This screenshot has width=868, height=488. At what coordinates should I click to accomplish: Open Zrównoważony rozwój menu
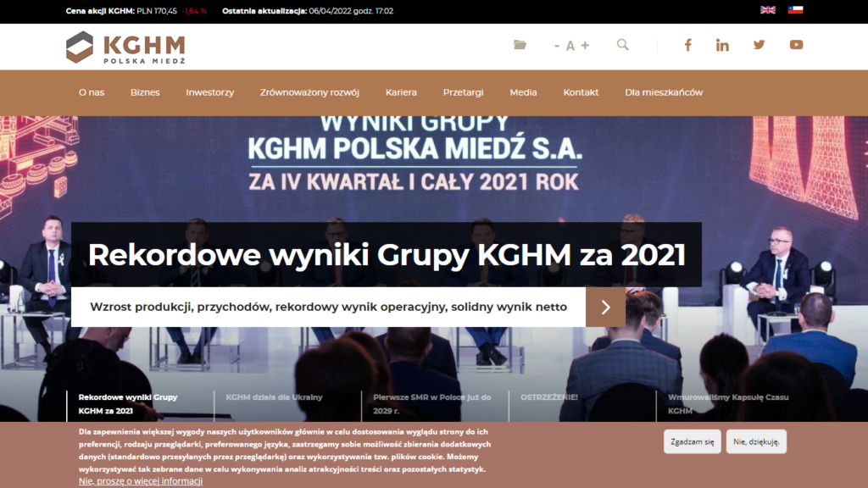coord(309,92)
